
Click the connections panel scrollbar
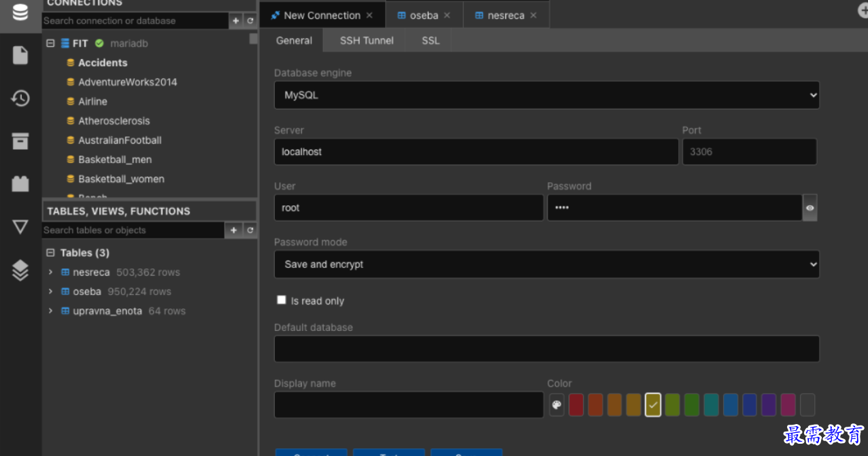pyautogui.click(x=253, y=39)
